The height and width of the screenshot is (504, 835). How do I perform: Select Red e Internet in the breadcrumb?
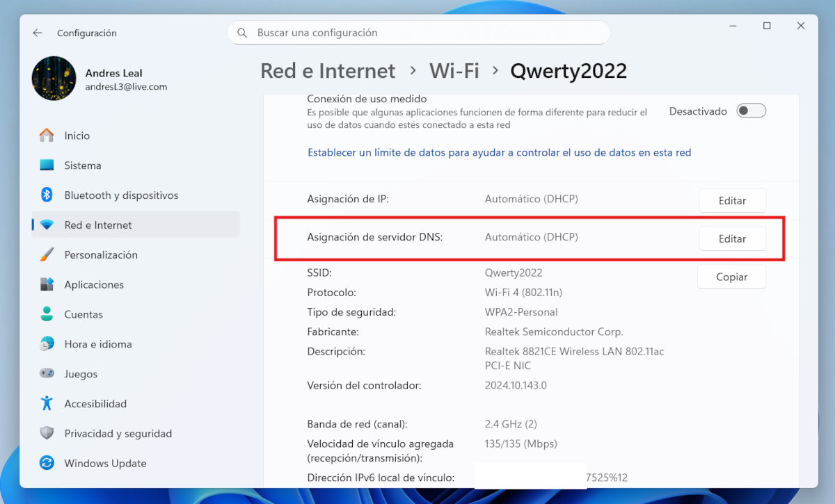click(x=327, y=70)
